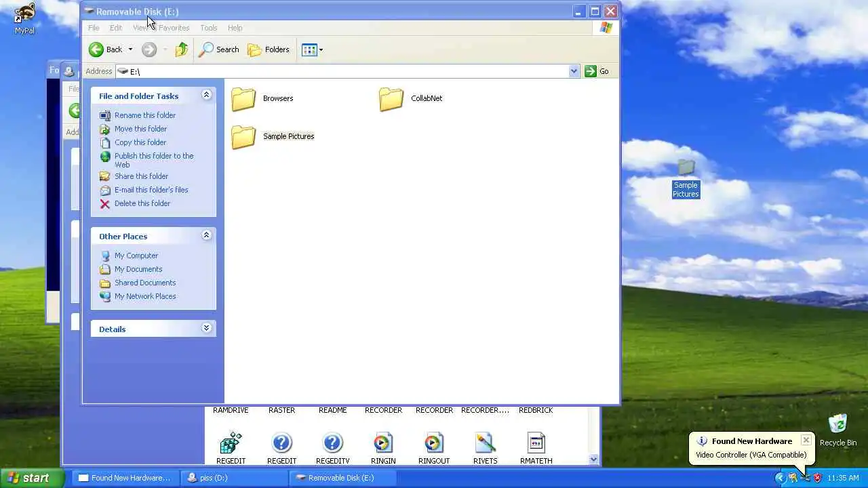Click My Documents link
The image size is (868, 488).
tap(138, 269)
